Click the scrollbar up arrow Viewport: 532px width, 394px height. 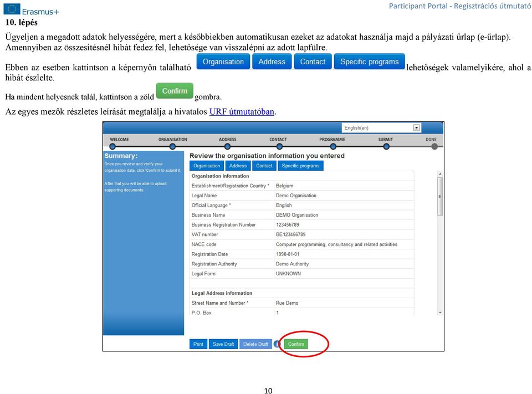click(x=440, y=174)
